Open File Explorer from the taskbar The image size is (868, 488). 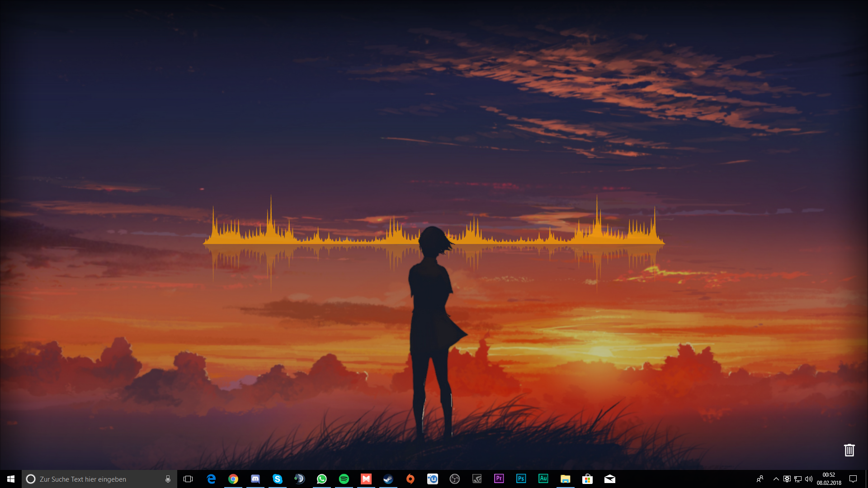point(566,479)
